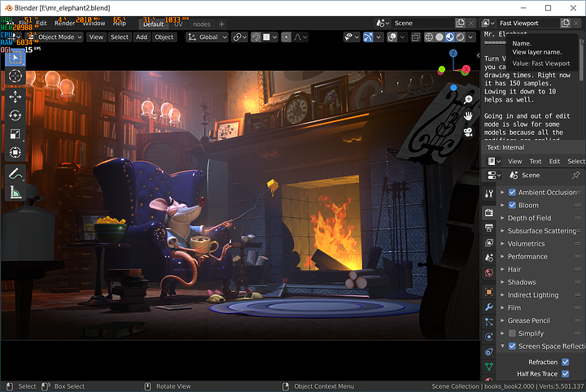Click the blue Z axis gizmo
586x392 pixels.
click(453, 54)
